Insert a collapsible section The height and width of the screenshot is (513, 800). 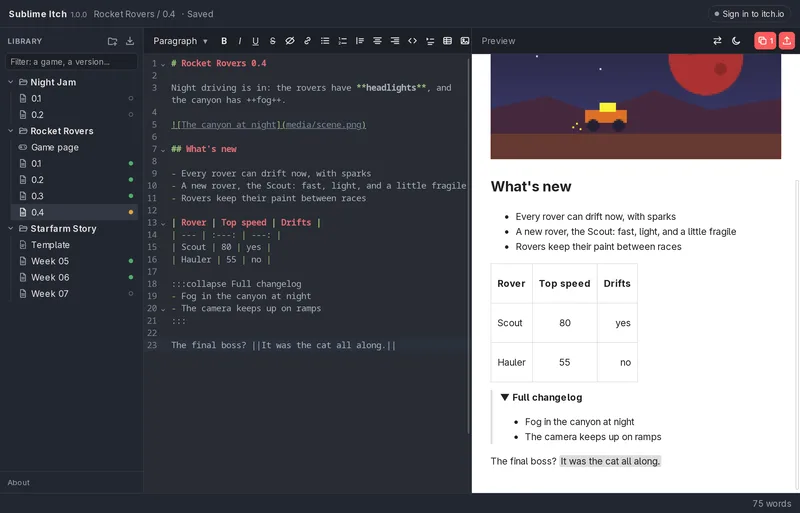tap(430, 41)
